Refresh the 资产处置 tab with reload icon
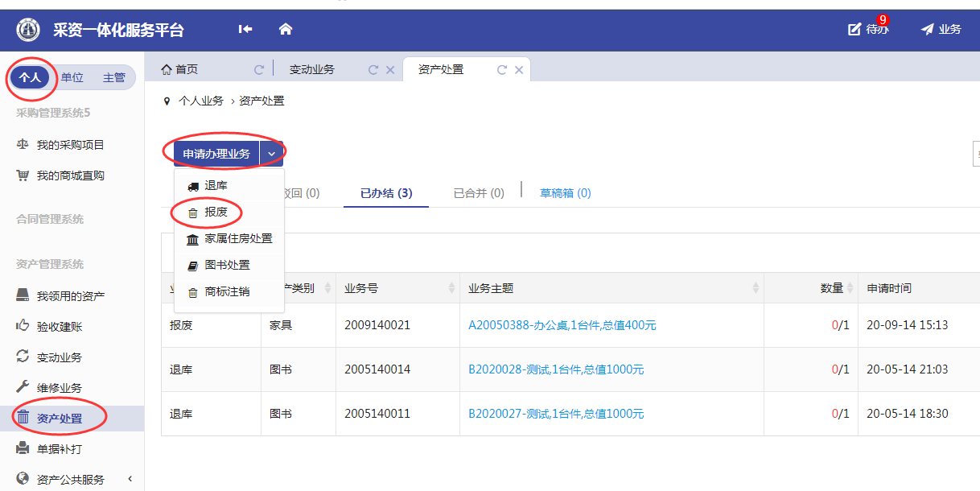980x491 pixels. [502, 70]
